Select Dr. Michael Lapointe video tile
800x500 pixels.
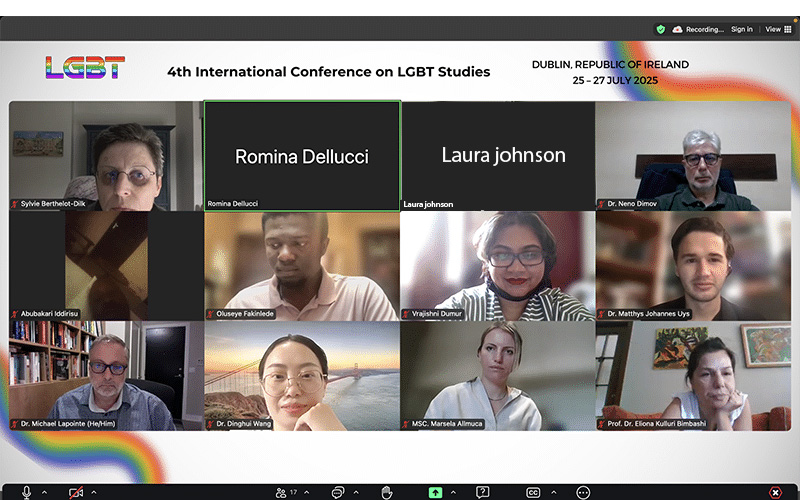[x=106, y=376]
